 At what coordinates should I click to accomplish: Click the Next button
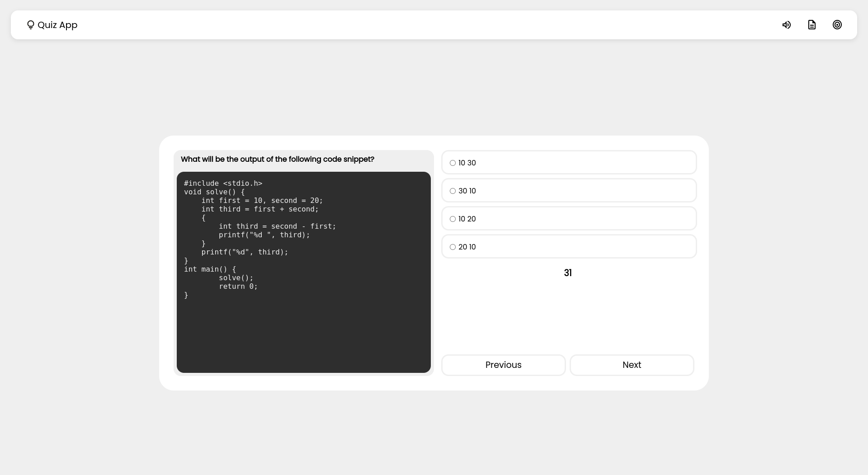pos(632,365)
